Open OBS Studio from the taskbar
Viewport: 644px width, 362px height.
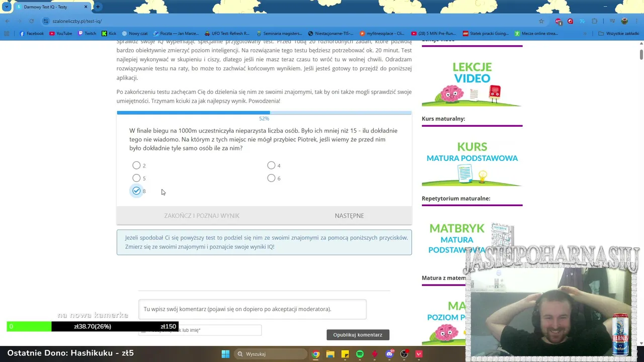(x=404, y=354)
